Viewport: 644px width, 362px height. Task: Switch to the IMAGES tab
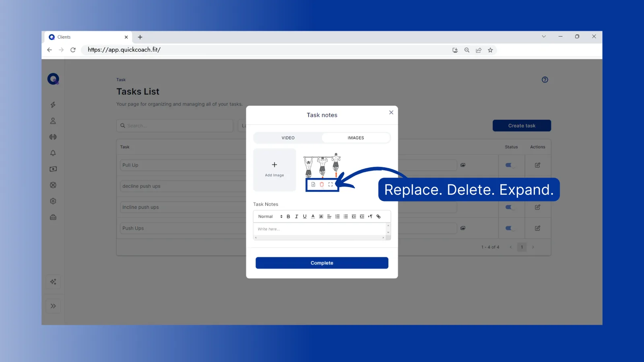pos(356,138)
